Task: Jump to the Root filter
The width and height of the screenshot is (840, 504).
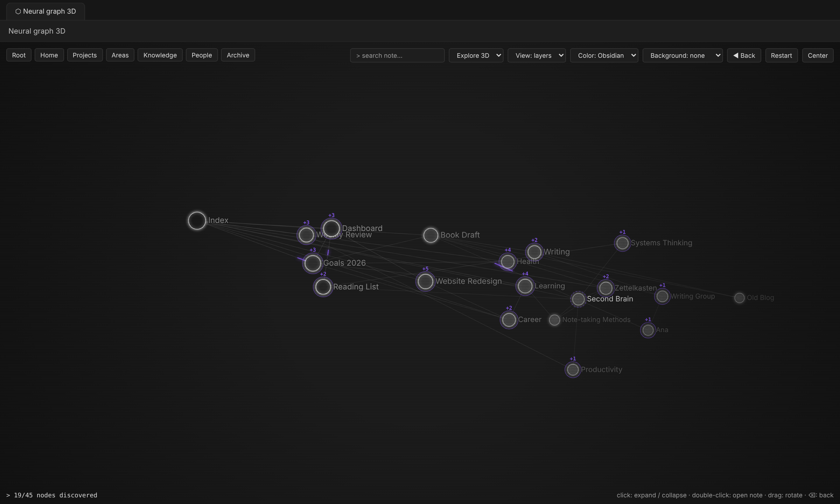Action: coord(19,55)
